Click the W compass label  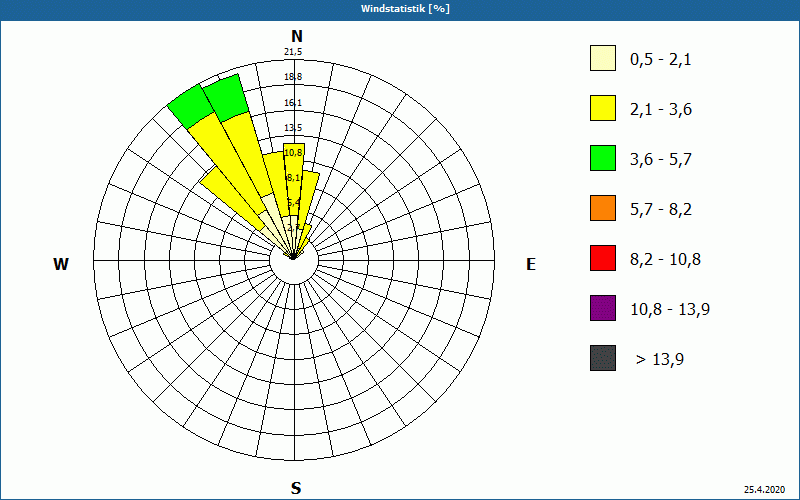click(61, 264)
